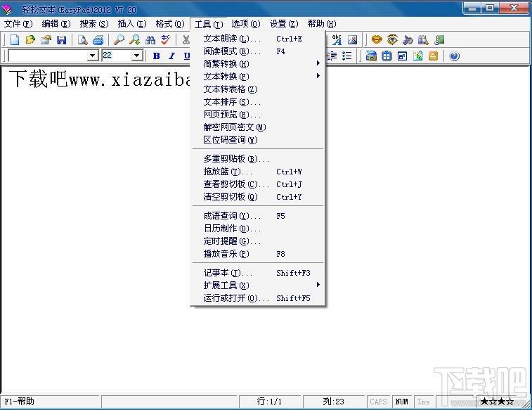The width and height of the screenshot is (532, 410).
Task: Click the lips read-aloud icon
Action: tap(376, 40)
